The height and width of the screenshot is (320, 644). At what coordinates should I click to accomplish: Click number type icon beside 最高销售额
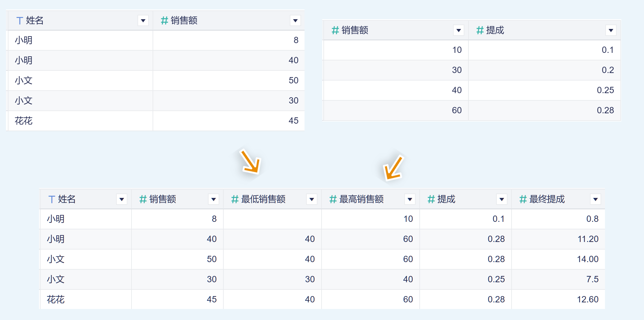click(x=333, y=199)
